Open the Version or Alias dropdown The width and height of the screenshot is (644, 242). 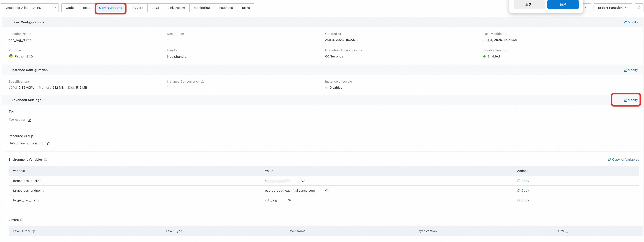tap(30, 8)
